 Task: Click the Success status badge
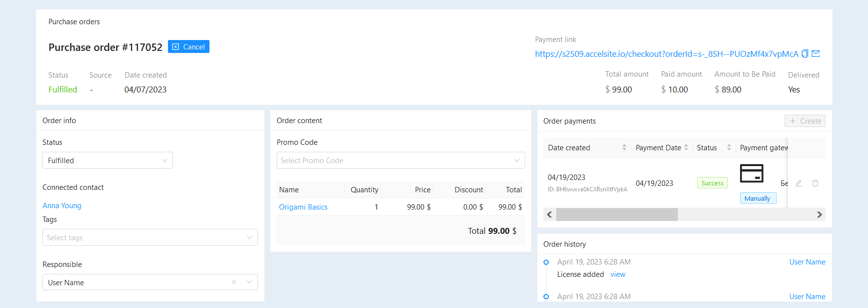click(x=712, y=183)
